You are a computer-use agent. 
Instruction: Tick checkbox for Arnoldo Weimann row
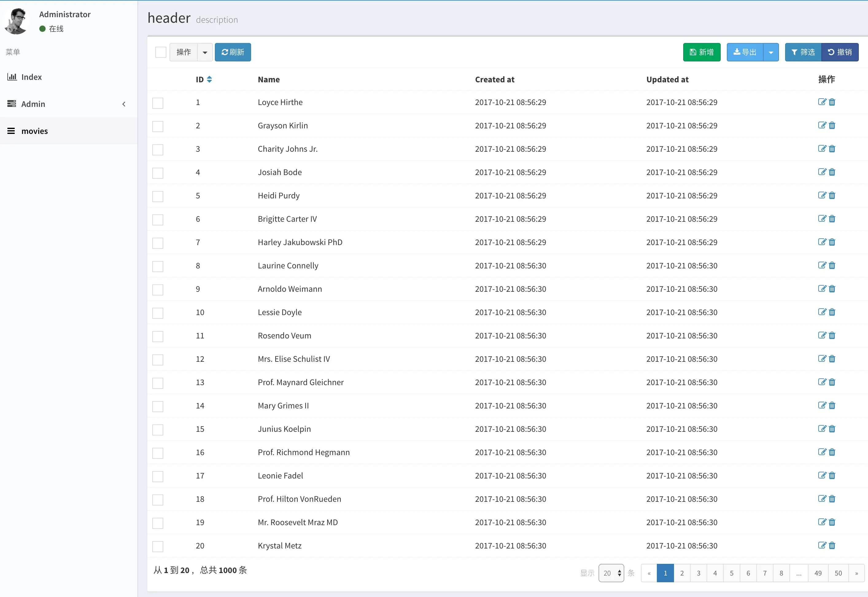(158, 290)
